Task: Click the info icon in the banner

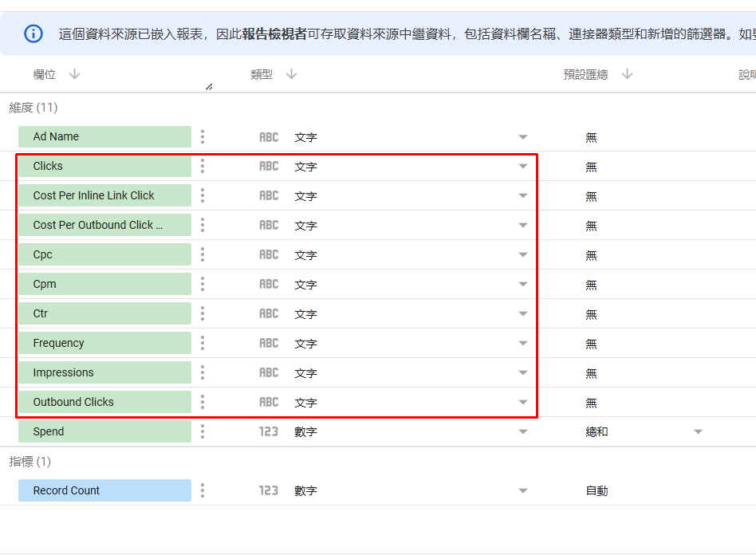Action: (33, 33)
